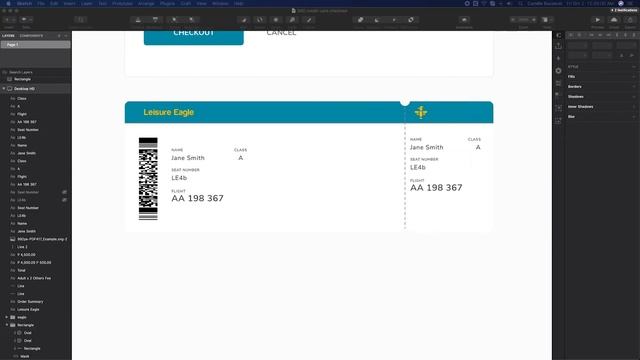Viewport: 640px width, 360px height.
Task: Select the Leisure Eagle title on ticket
Action: coord(168,112)
